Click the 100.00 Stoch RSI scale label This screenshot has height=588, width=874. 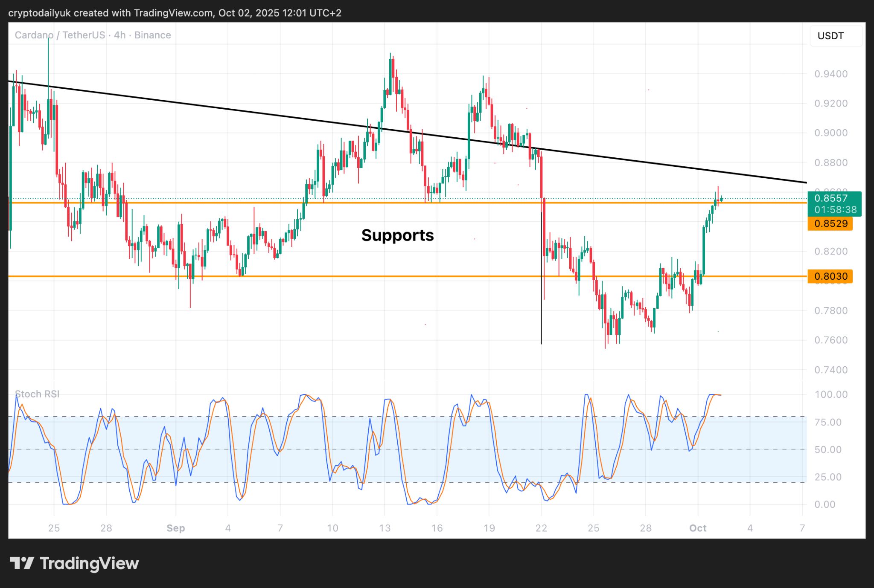point(831,394)
